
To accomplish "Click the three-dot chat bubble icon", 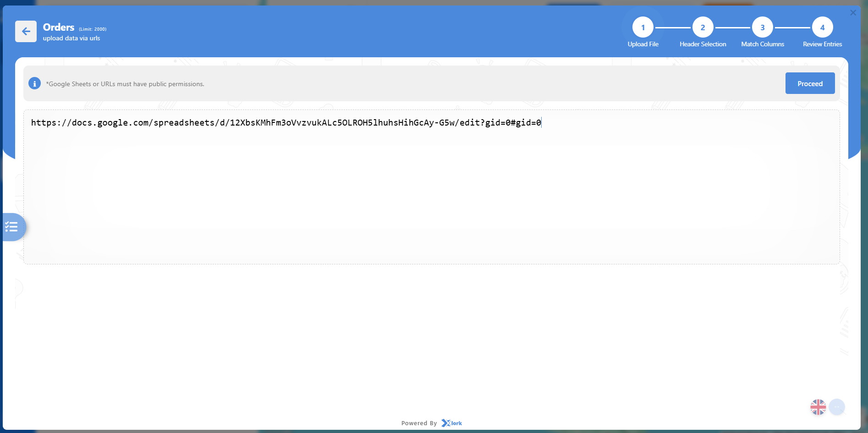I will coord(837,407).
